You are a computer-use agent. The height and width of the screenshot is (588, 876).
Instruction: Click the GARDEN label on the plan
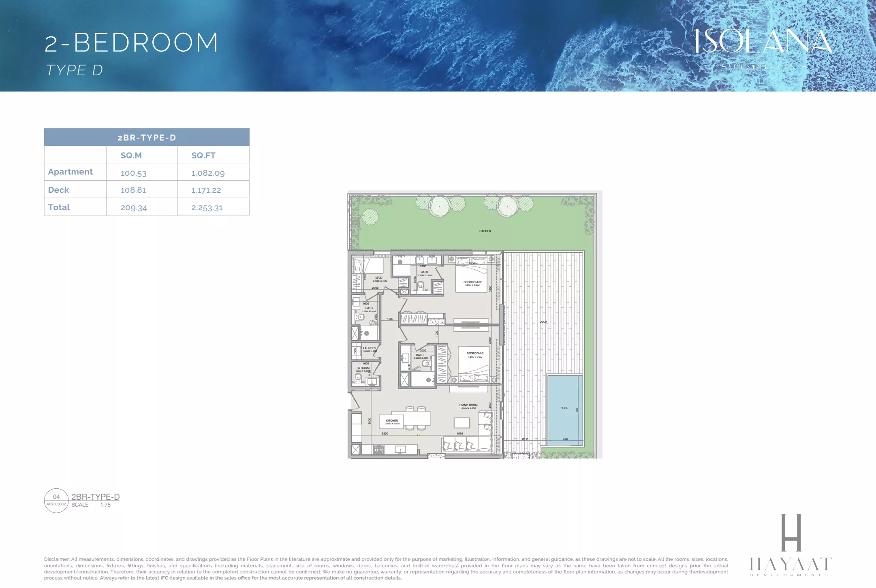485,231
